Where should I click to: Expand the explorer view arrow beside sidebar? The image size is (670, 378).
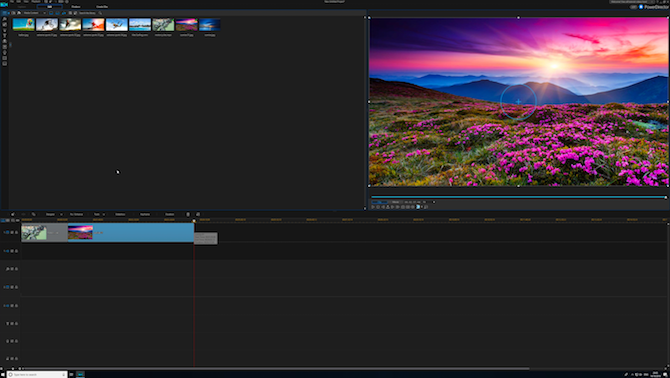[10, 44]
